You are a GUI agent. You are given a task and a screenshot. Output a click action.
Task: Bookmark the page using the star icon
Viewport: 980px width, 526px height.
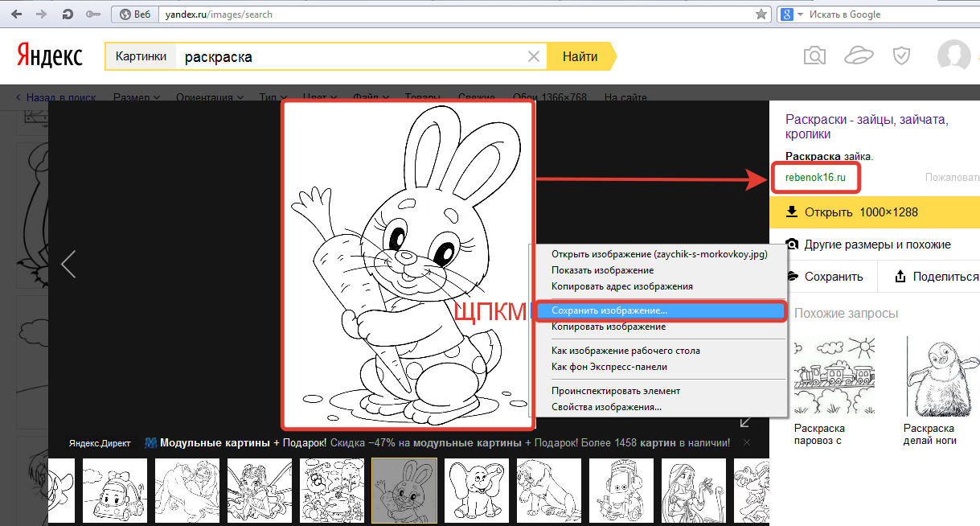[x=761, y=14]
